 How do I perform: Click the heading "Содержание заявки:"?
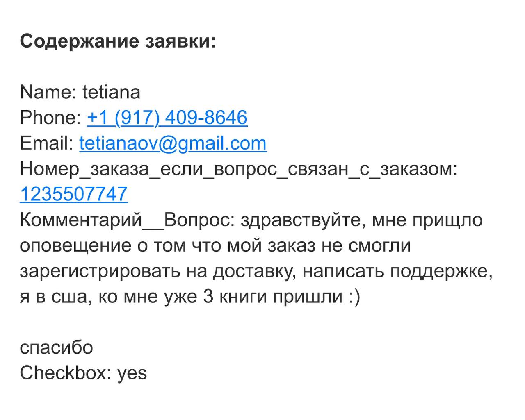(x=118, y=41)
